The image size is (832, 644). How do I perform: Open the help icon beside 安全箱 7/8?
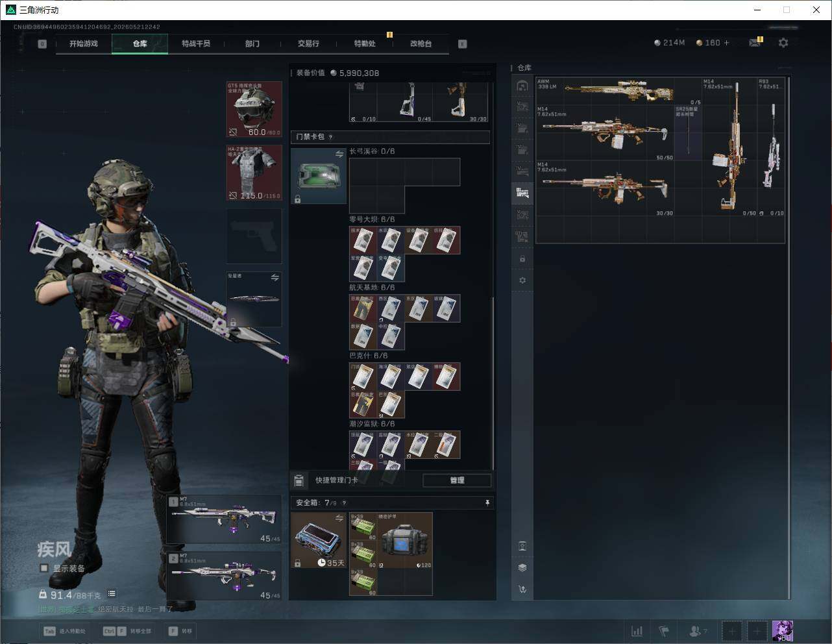click(344, 503)
